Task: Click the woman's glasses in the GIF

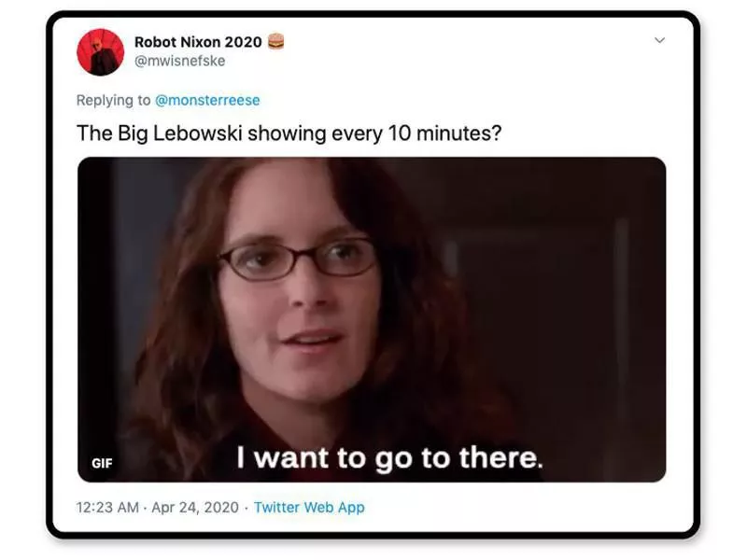Action: coord(299,259)
